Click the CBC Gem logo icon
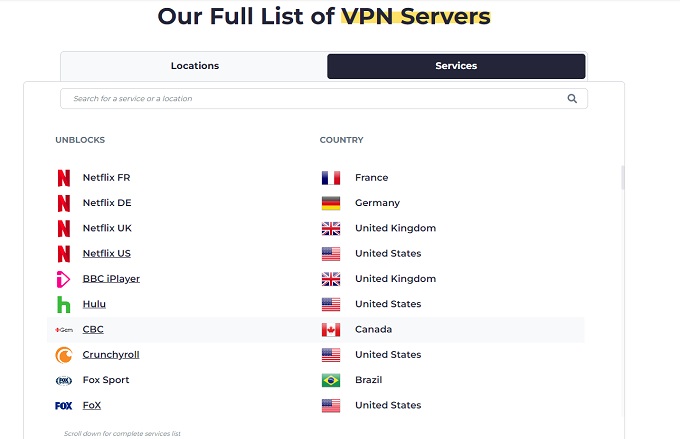This screenshot has height=439, width=680. point(64,330)
